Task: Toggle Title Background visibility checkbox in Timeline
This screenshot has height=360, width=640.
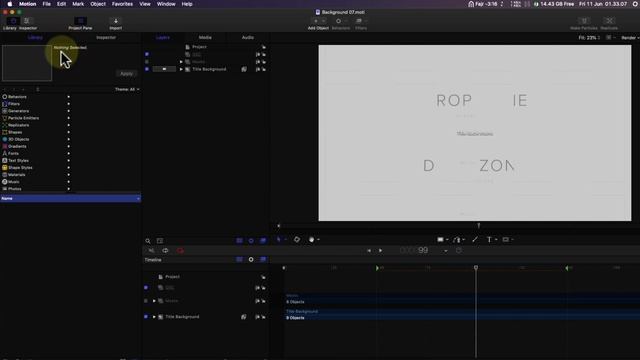Action: point(146,317)
